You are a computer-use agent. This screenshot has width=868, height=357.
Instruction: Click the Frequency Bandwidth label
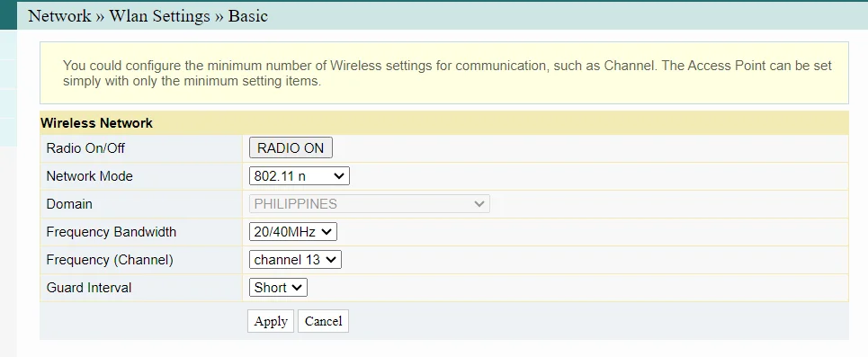pos(112,231)
